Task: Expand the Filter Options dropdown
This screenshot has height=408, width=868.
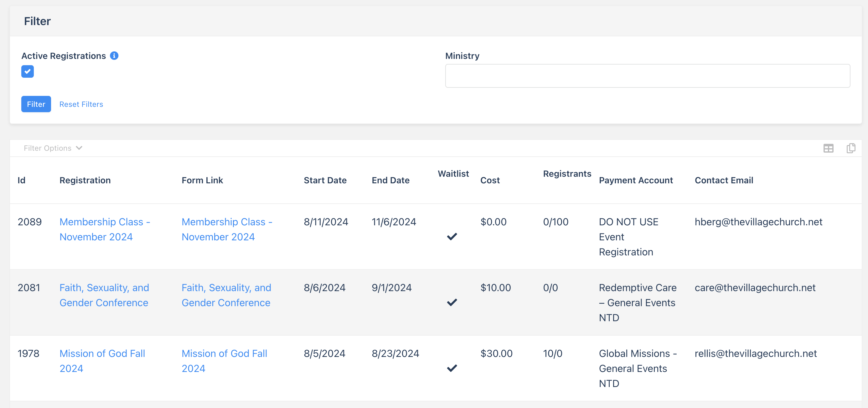Action: coord(48,148)
